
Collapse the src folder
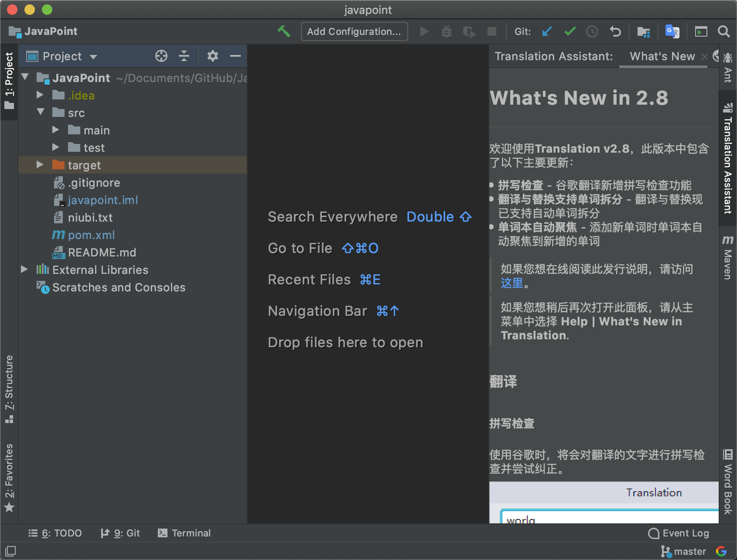[41, 112]
